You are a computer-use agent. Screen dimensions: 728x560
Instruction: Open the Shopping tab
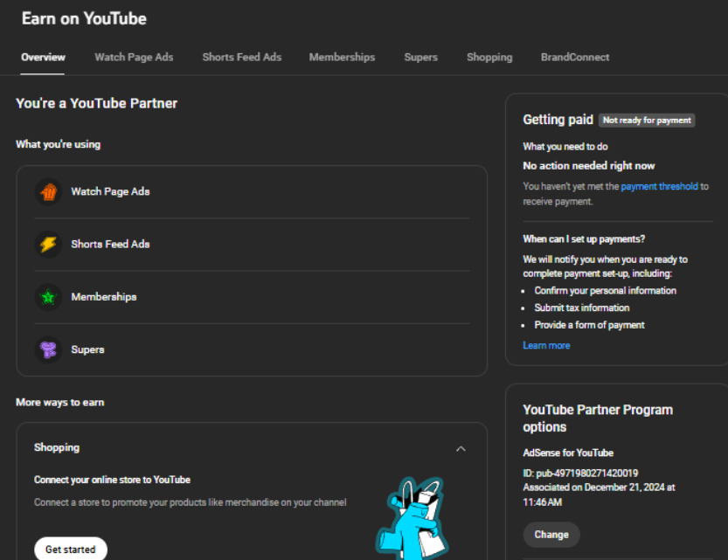pos(489,57)
